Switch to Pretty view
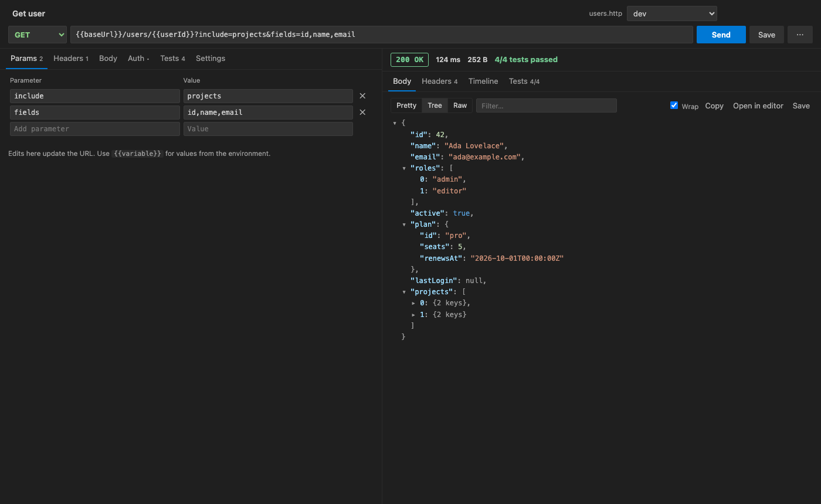821x504 pixels. [406, 105]
